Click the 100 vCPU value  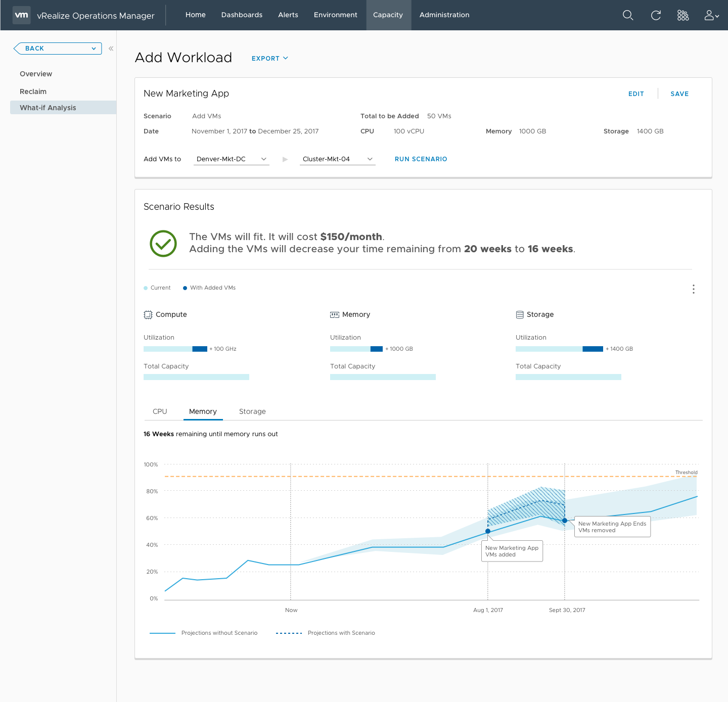pyautogui.click(x=409, y=131)
